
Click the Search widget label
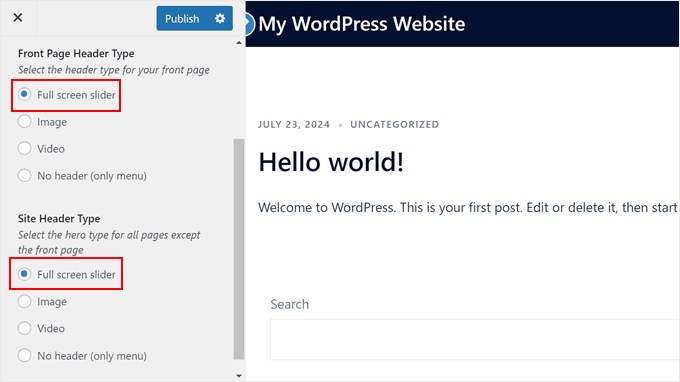[x=290, y=304]
